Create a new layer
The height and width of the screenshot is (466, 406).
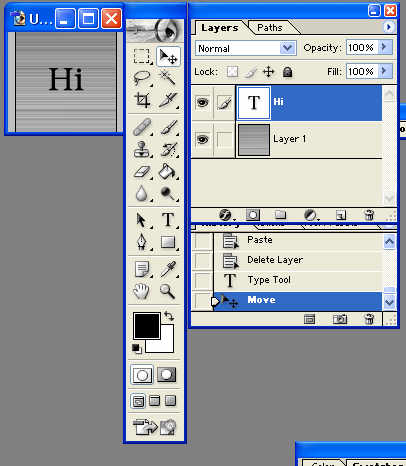point(341,215)
